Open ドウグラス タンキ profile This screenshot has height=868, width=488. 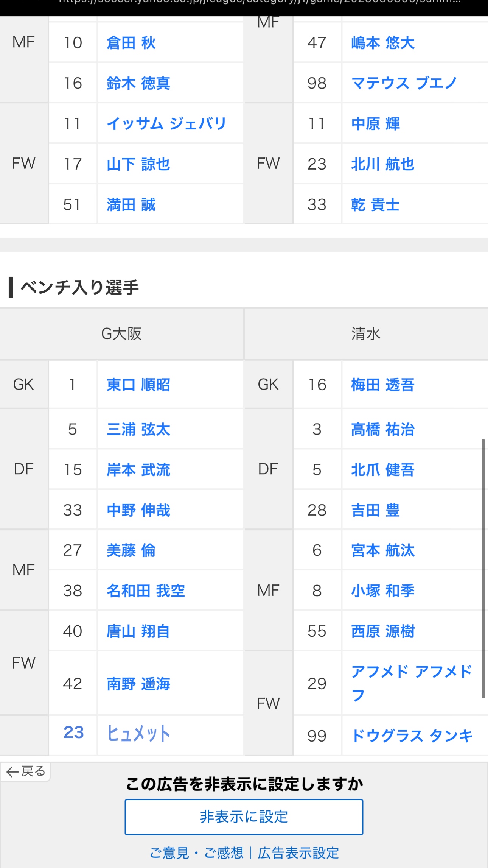click(412, 736)
